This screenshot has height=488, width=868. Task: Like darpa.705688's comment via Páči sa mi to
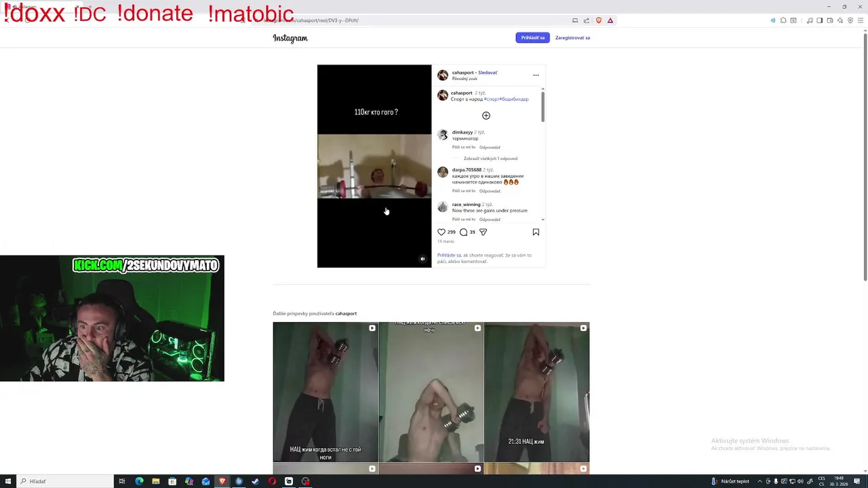coord(464,191)
